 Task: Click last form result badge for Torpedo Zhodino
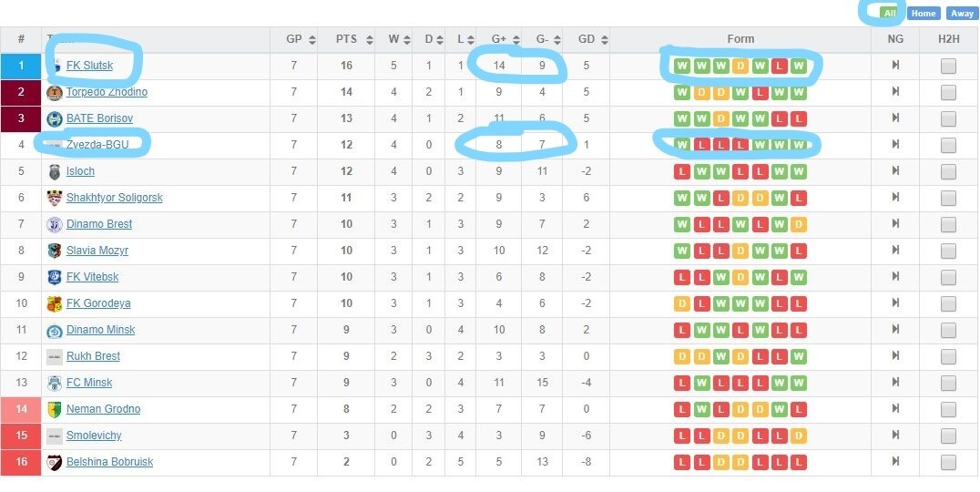tap(799, 92)
